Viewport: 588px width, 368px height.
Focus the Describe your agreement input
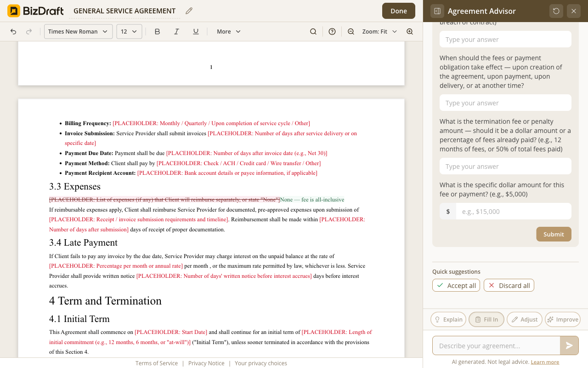[x=496, y=345]
